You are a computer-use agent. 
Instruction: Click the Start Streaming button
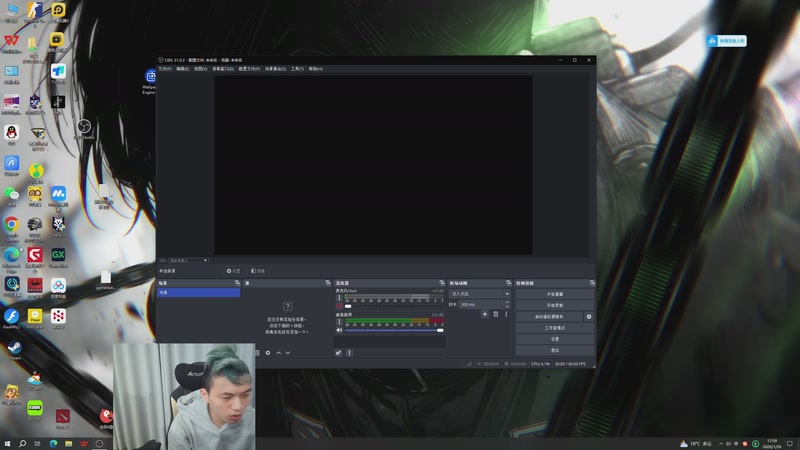point(555,294)
